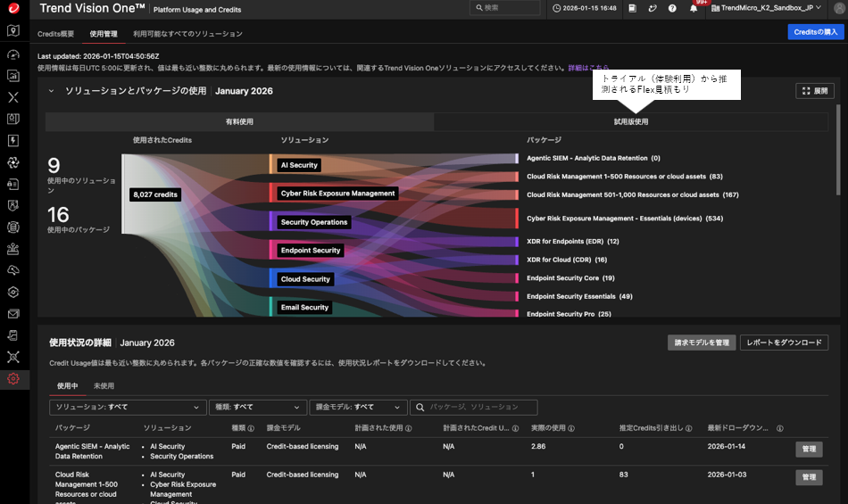
Task: Click the Email Security chart node
Action: [x=304, y=308]
